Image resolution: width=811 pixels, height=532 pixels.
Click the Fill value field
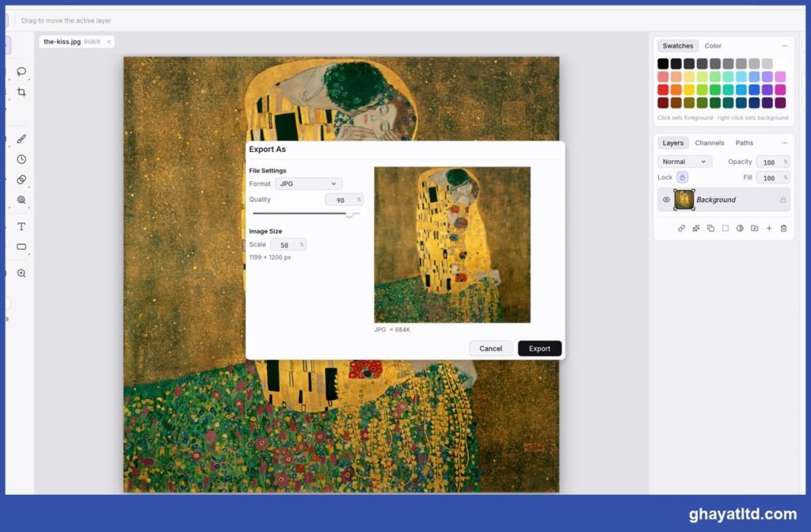(773, 177)
